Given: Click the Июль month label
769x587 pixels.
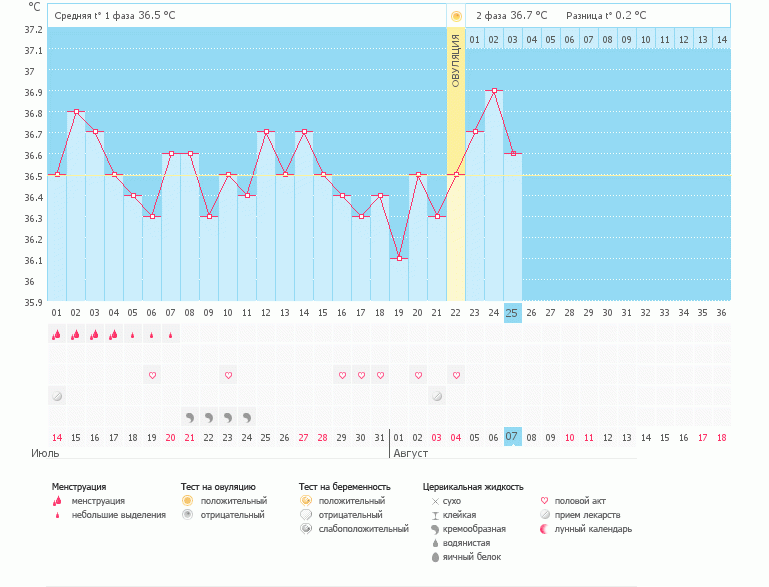Looking at the screenshot, I should pyautogui.click(x=47, y=453).
